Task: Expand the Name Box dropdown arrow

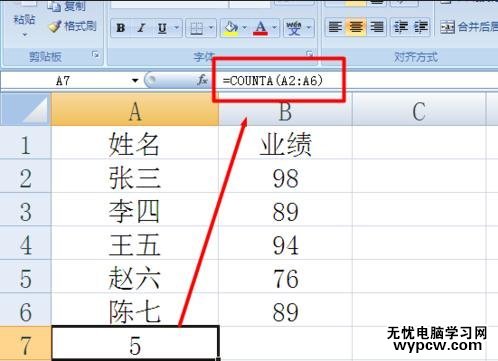Action: pyautogui.click(x=135, y=81)
